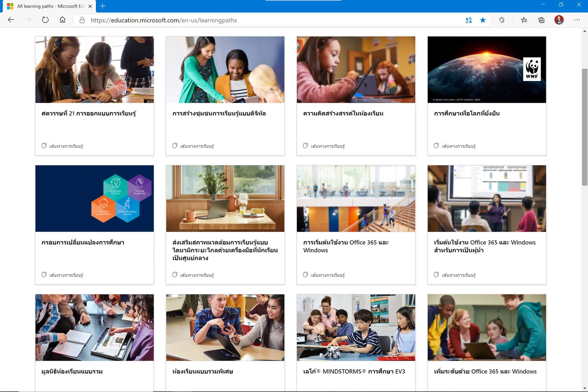Click the school atrium staircase thumbnail
The height and width of the screenshot is (392, 588).
(x=356, y=198)
